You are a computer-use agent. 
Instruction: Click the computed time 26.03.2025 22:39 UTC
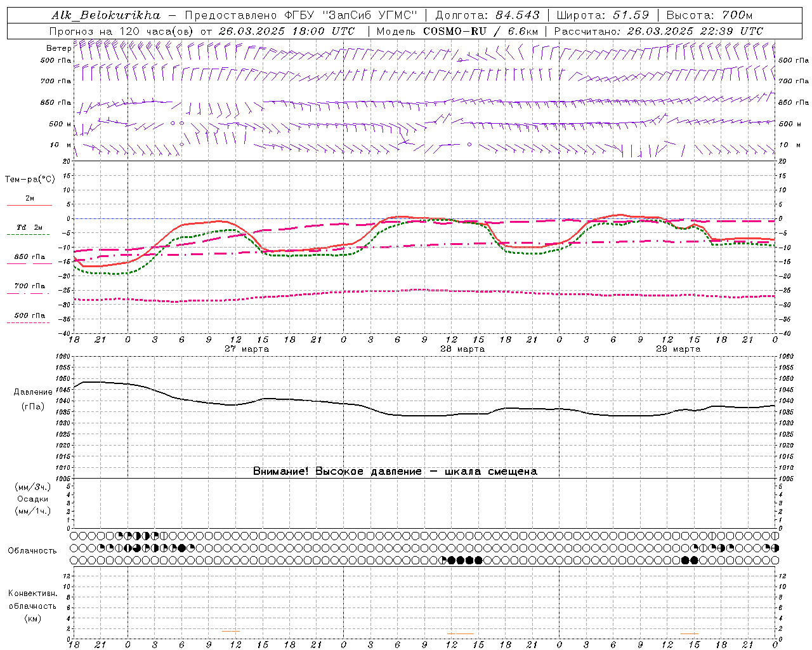point(695,31)
